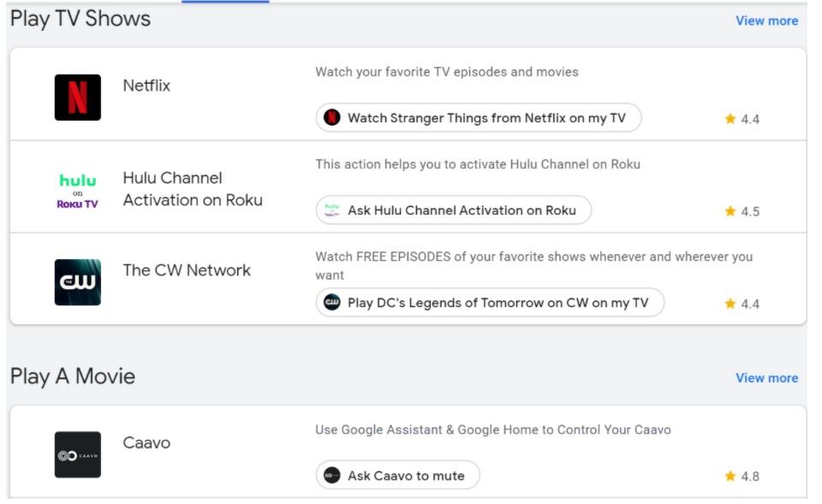The width and height of the screenshot is (822, 504).
Task: Select The CW Network title text
Action: [187, 270]
